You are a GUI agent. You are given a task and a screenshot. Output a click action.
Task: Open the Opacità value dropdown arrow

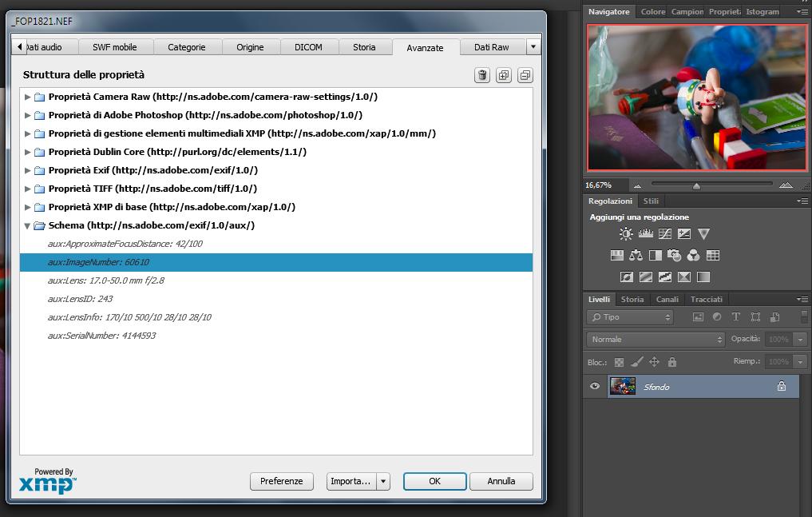tap(801, 340)
